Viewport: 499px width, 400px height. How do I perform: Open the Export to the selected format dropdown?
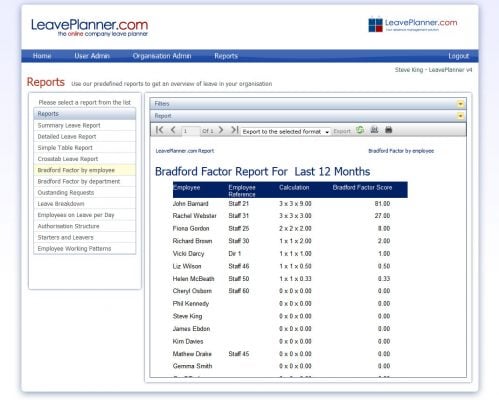coord(286,132)
